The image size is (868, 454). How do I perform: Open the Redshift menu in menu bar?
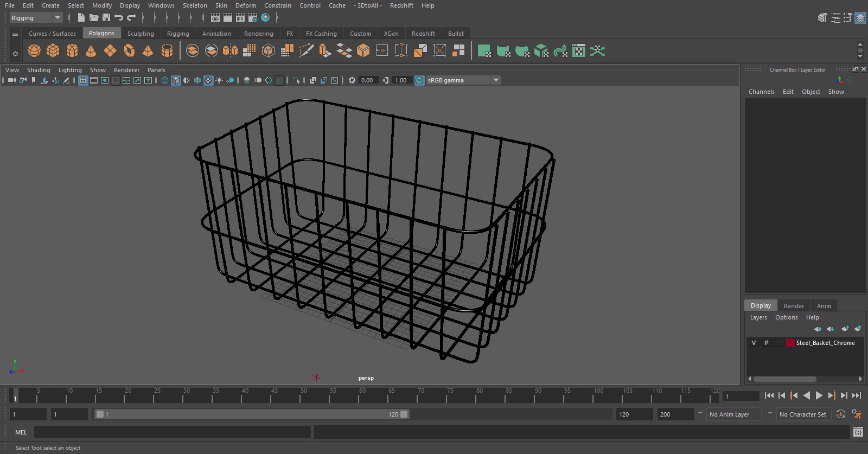pyautogui.click(x=401, y=5)
